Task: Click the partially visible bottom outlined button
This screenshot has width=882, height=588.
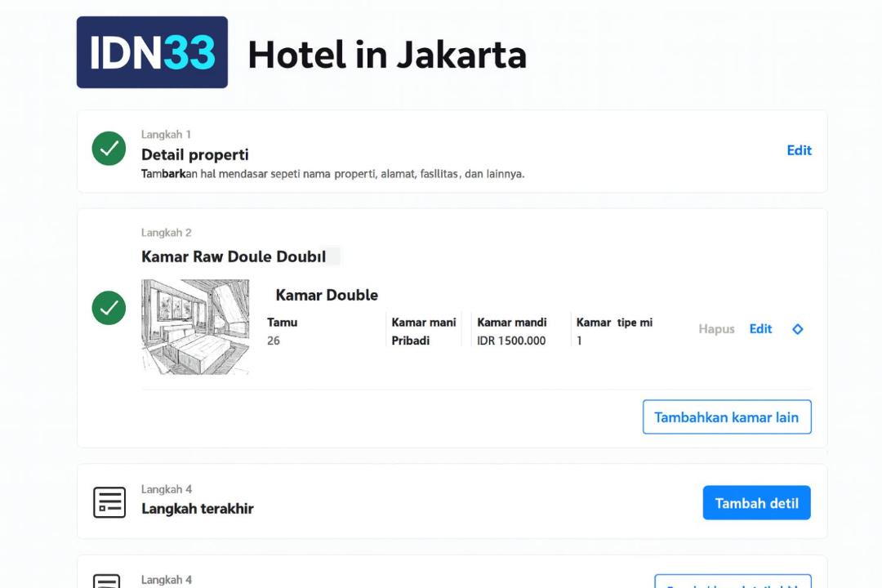Action: pos(733,581)
